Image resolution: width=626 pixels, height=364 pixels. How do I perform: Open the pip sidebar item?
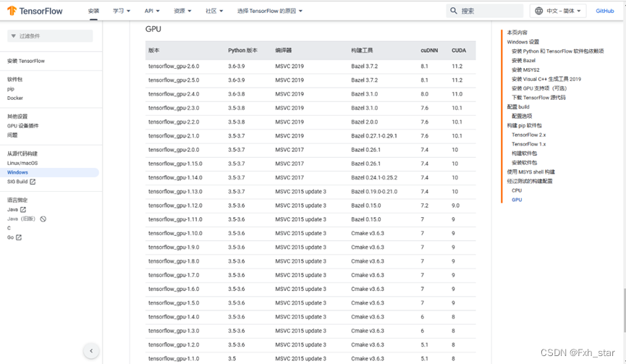point(11,89)
